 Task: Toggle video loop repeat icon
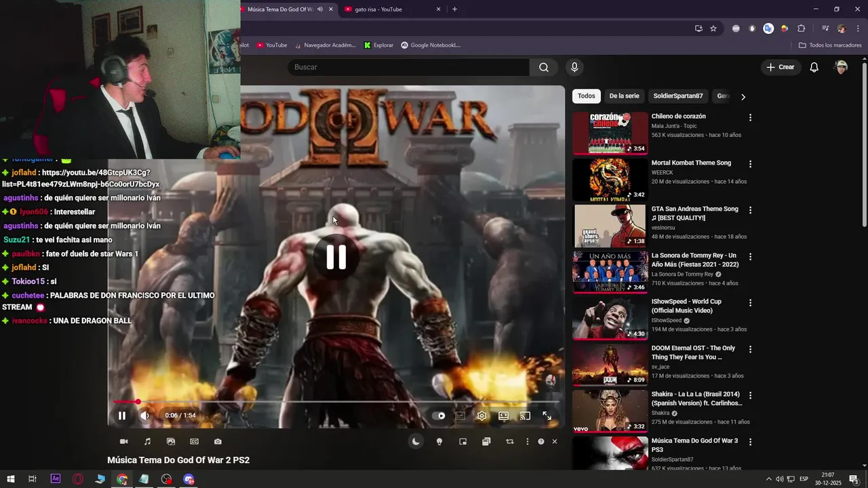coord(509,441)
